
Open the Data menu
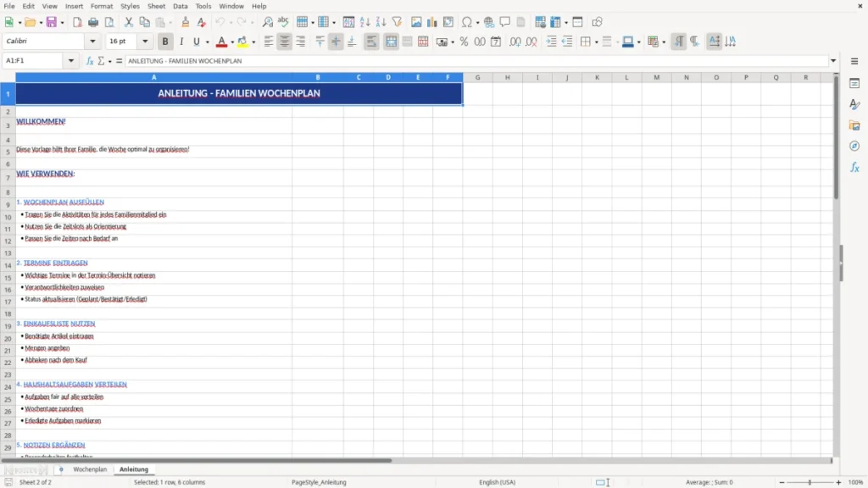181,6
